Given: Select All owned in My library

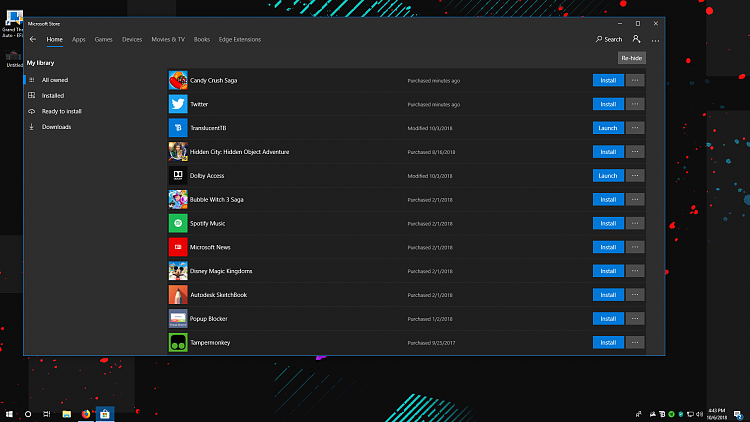Looking at the screenshot, I should click(x=55, y=80).
